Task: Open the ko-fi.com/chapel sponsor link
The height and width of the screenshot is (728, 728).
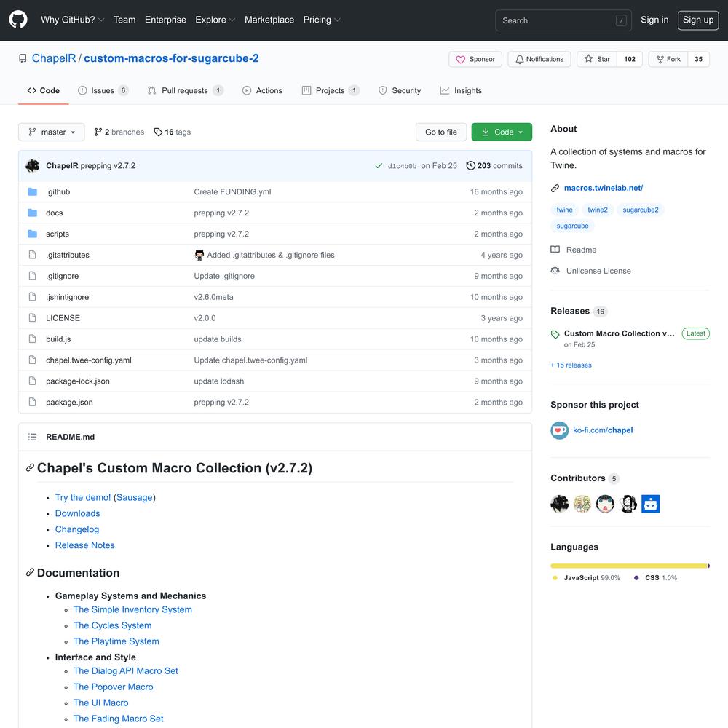Action: point(603,430)
